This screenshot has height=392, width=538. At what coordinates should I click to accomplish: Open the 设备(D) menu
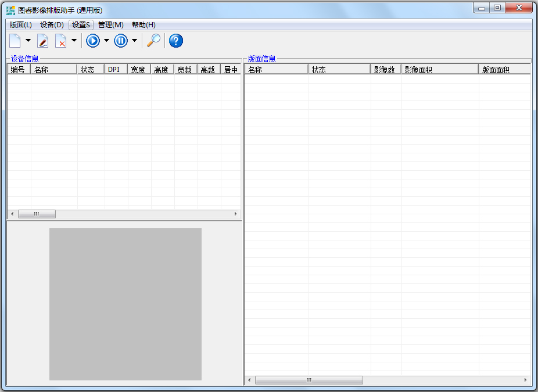pos(52,25)
